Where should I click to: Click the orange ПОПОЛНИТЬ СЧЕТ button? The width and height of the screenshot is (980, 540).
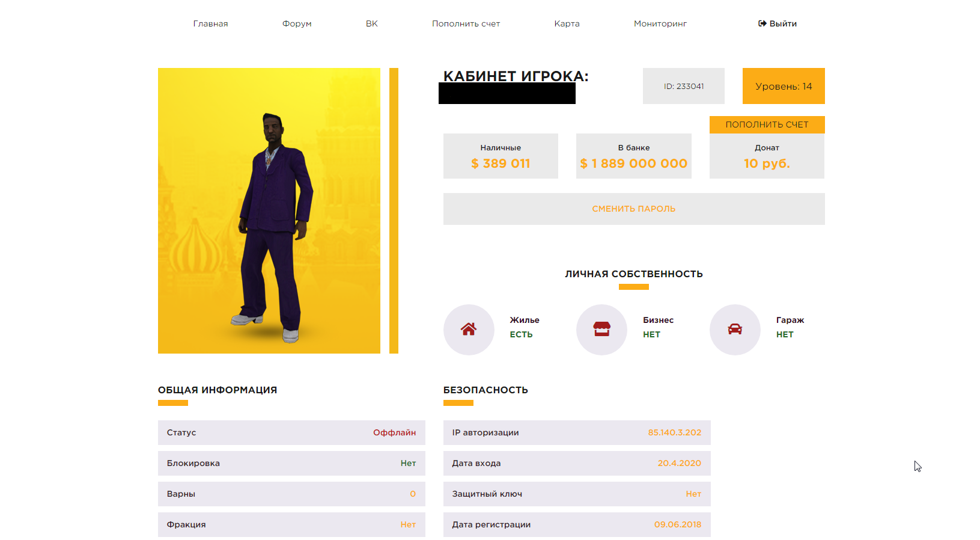click(767, 124)
